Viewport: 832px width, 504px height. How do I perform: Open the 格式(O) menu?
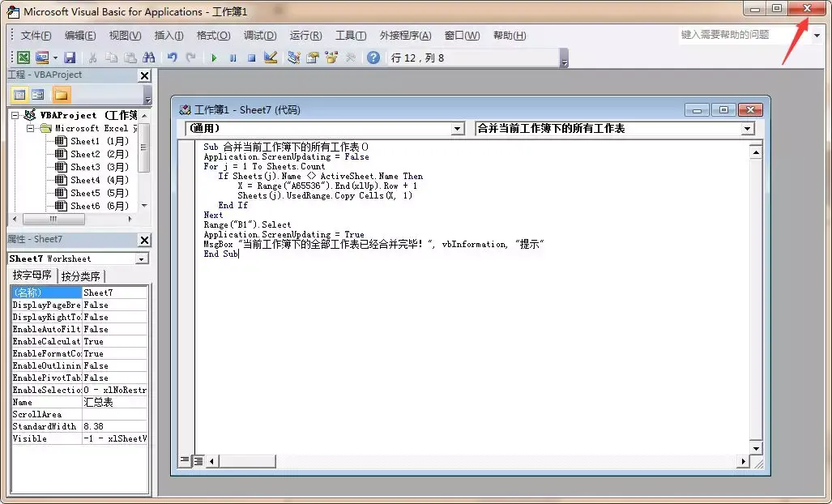pyautogui.click(x=213, y=36)
